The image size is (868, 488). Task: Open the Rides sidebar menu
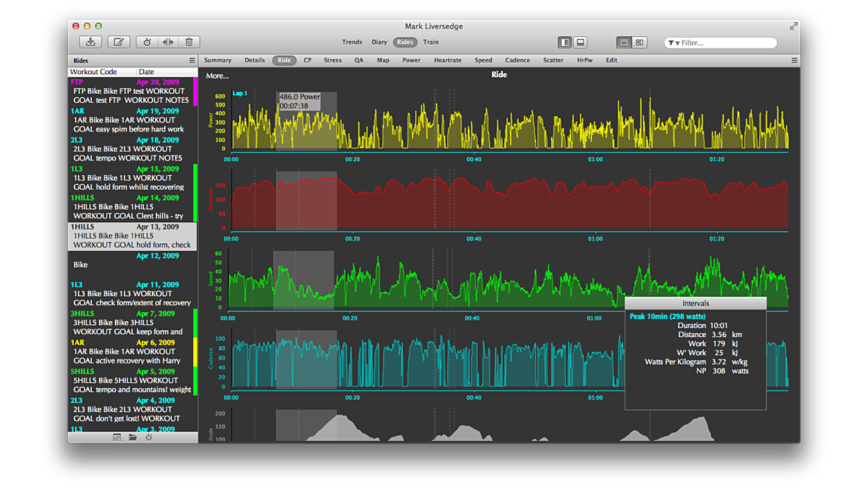coord(192,60)
